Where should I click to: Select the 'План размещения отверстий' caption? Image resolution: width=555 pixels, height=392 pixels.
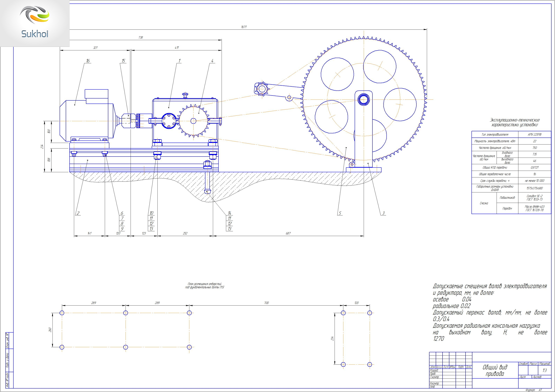[205, 286]
